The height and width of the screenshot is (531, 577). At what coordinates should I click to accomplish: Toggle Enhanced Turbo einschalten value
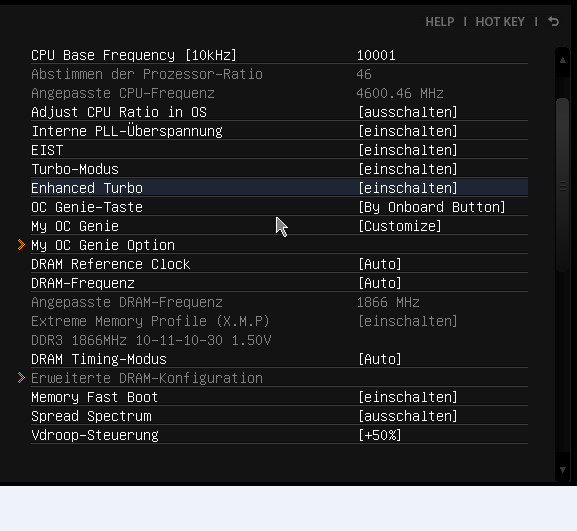(408, 188)
